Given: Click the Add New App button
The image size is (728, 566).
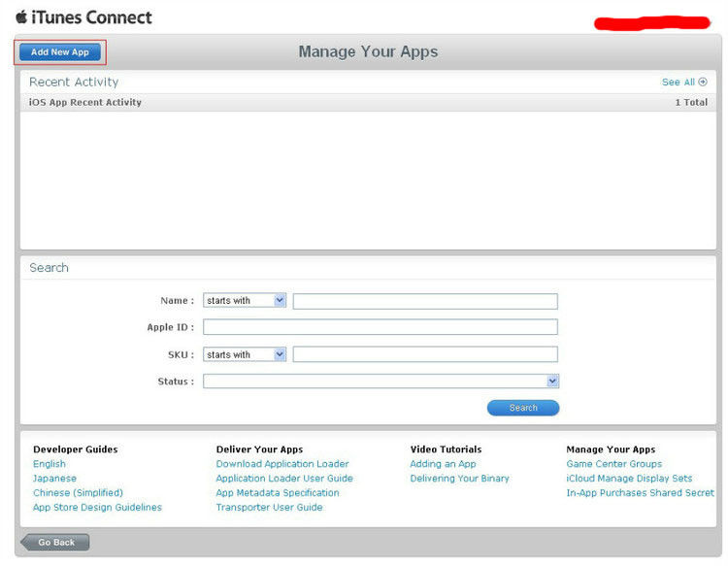Looking at the screenshot, I should 60,52.
